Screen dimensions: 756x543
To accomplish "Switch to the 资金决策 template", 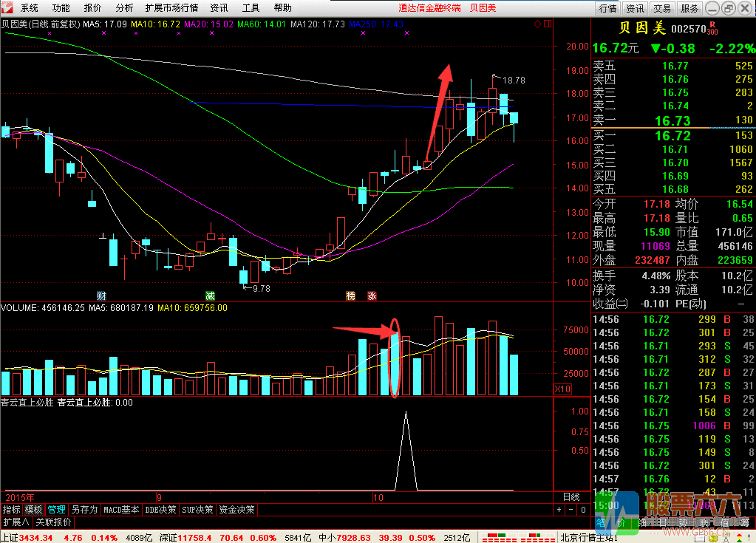I will (236, 510).
